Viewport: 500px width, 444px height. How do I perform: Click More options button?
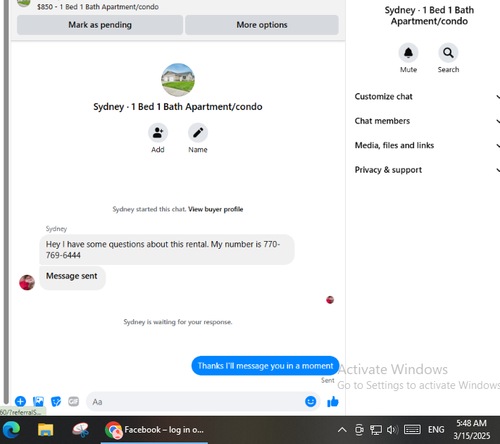click(x=262, y=25)
